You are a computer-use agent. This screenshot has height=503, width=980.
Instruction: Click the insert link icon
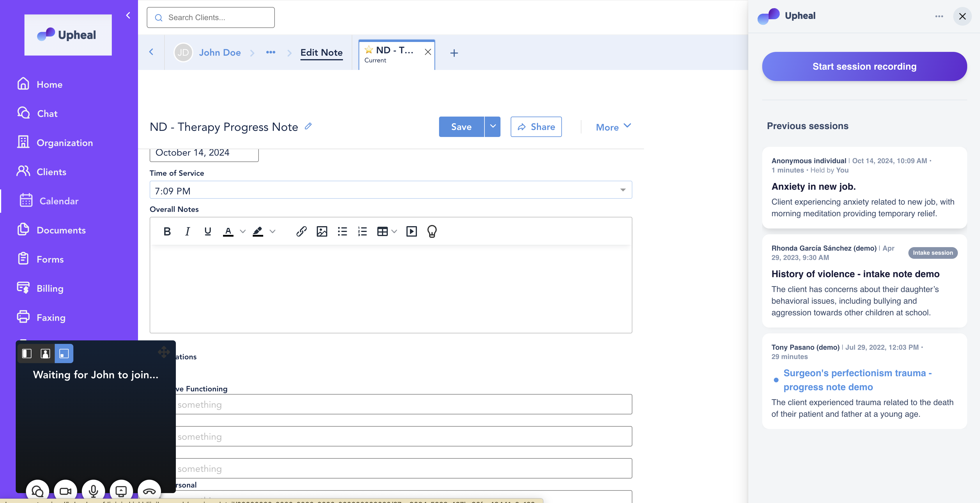click(301, 231)
